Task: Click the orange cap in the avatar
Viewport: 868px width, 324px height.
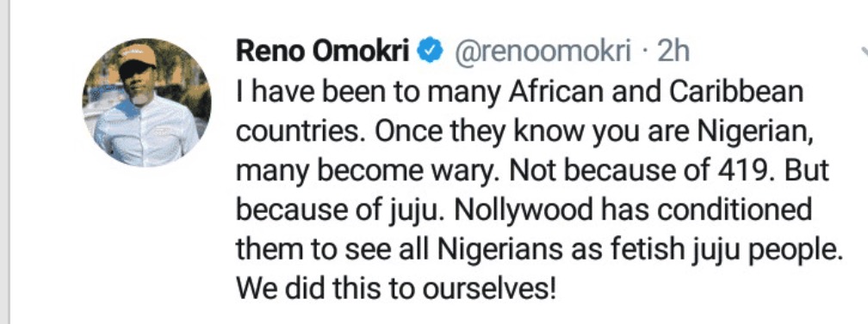Action: (x=136, y=57)
